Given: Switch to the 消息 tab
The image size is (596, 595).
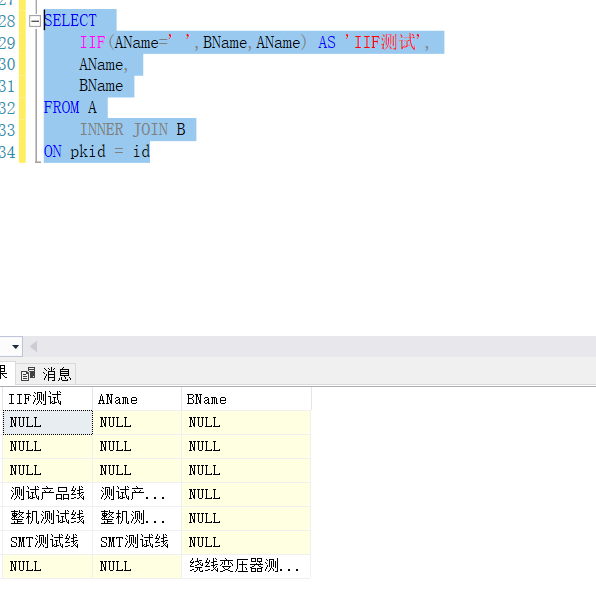Looking at the screenshot, I should (46, 374).
